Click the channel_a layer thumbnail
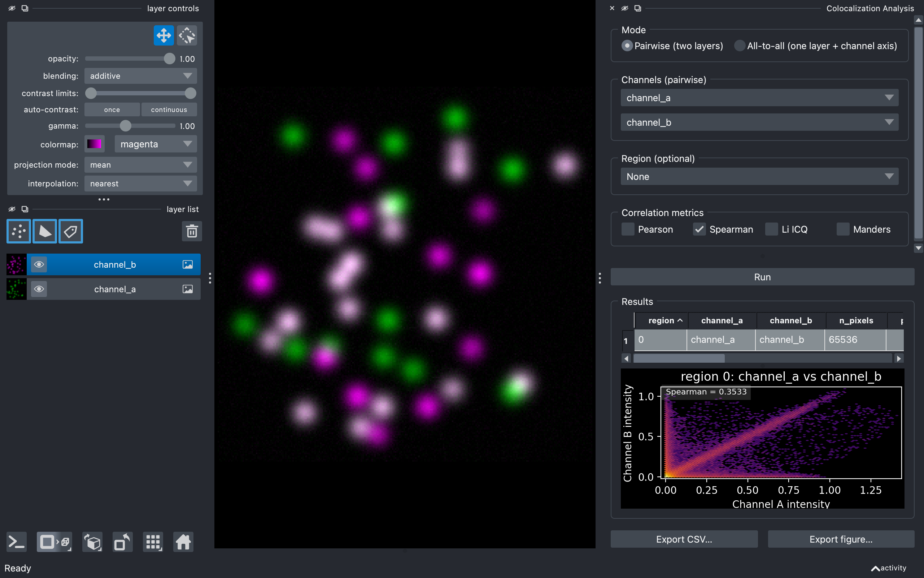This screenshot has height=578, width=924. (x=16, y=289)
